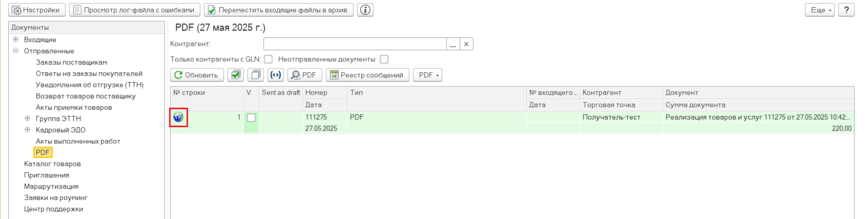Open help with the question mark button
Image resolution: width=868 pixels, height=219 pixels.
coord(846,10)
